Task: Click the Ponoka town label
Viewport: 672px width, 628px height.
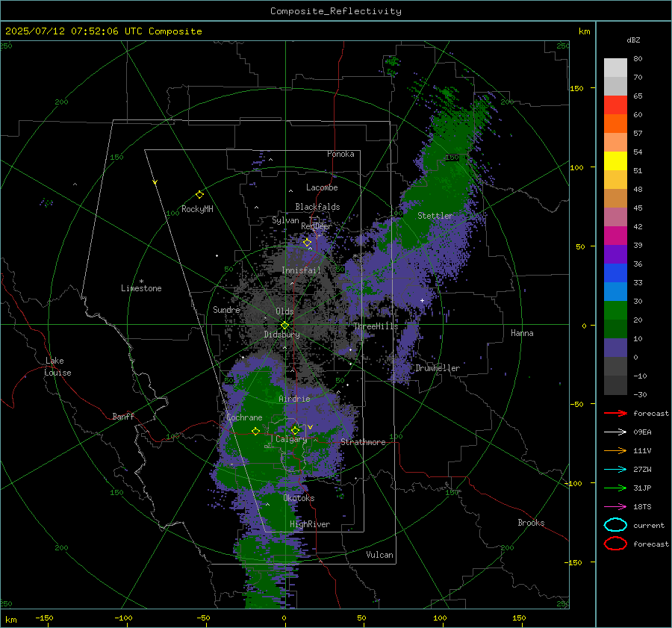Action: [x=340, y=154]
